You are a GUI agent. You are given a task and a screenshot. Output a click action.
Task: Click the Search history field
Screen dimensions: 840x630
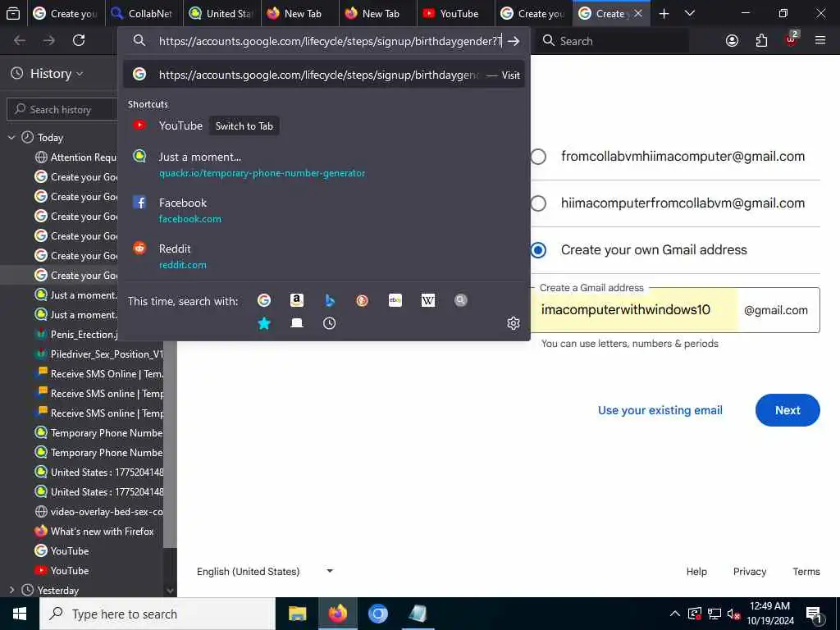pos(62,109)
